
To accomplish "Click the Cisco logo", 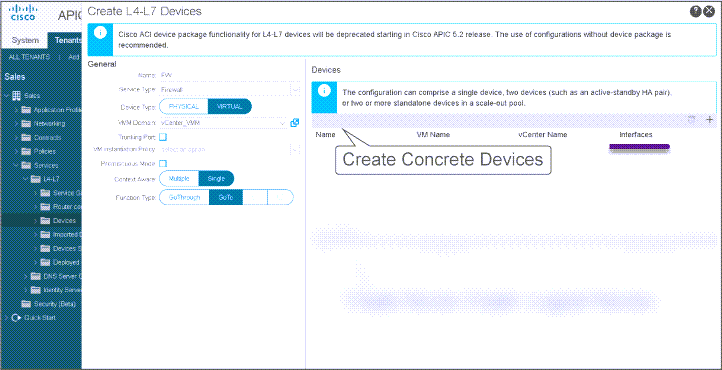I will pyautogui.click(x=23, y=13).
